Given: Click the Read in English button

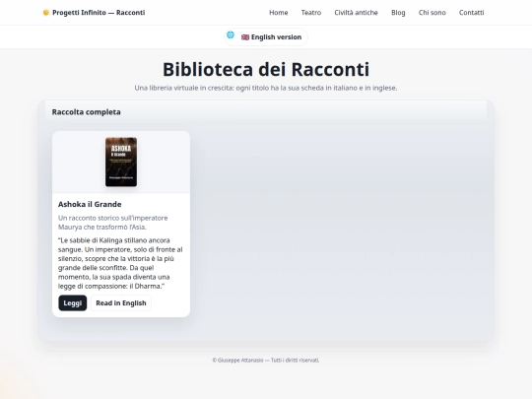Looking at the screenshot, I should point(121,303).
